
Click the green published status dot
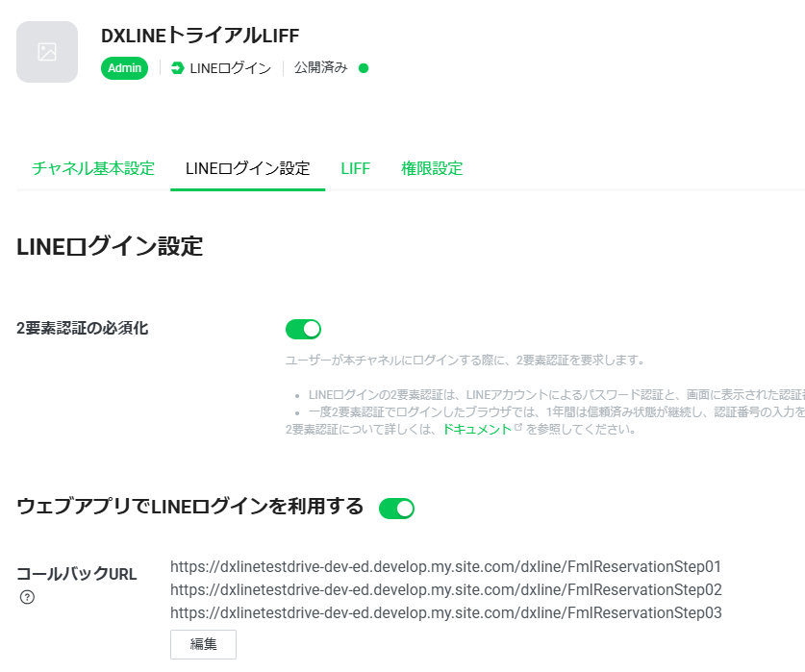pyautogui.click(x=364, y=68)
